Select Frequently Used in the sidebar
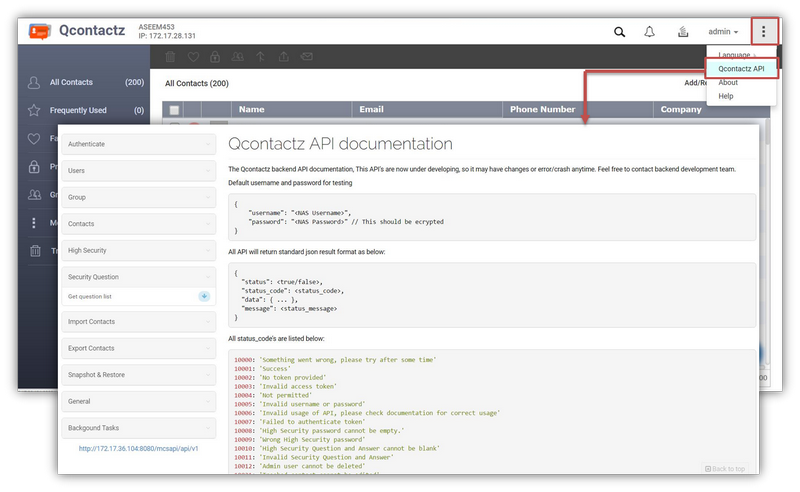Screen dimensions: 800x492 pyautogui.click(x=86, y=110)
